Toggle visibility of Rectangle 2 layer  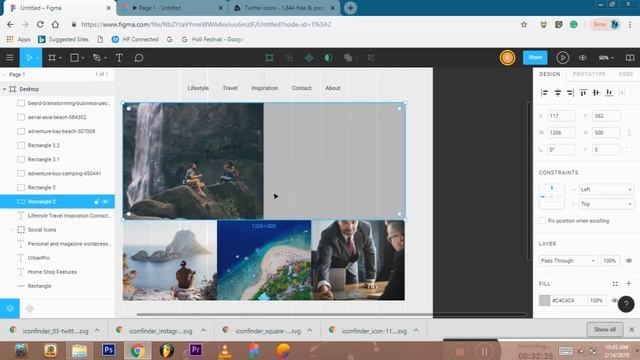click(106, 202)
